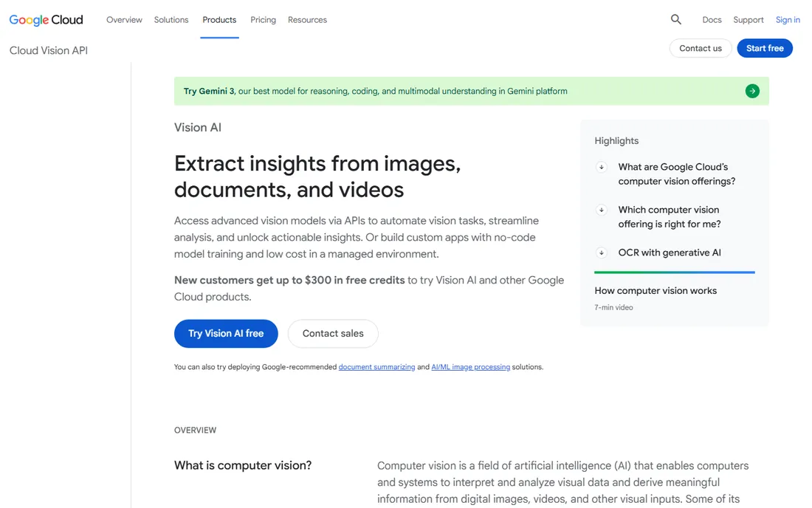Go to Docs in the header

point(712,20)
